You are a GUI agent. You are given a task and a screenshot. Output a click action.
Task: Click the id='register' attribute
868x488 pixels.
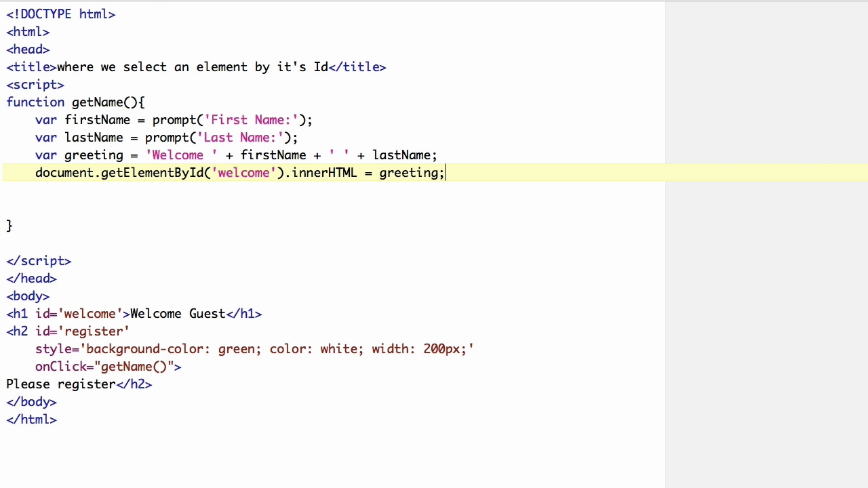[x=82, y=331]
